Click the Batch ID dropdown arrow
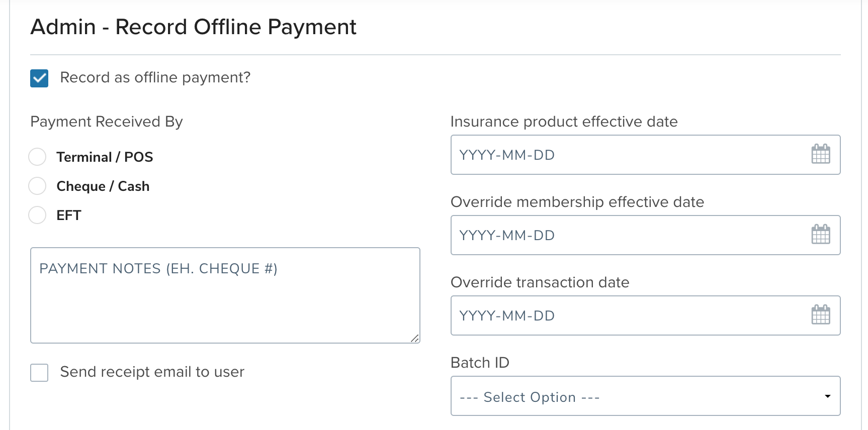This screenshot has height=430, width=868. point(827,396)
